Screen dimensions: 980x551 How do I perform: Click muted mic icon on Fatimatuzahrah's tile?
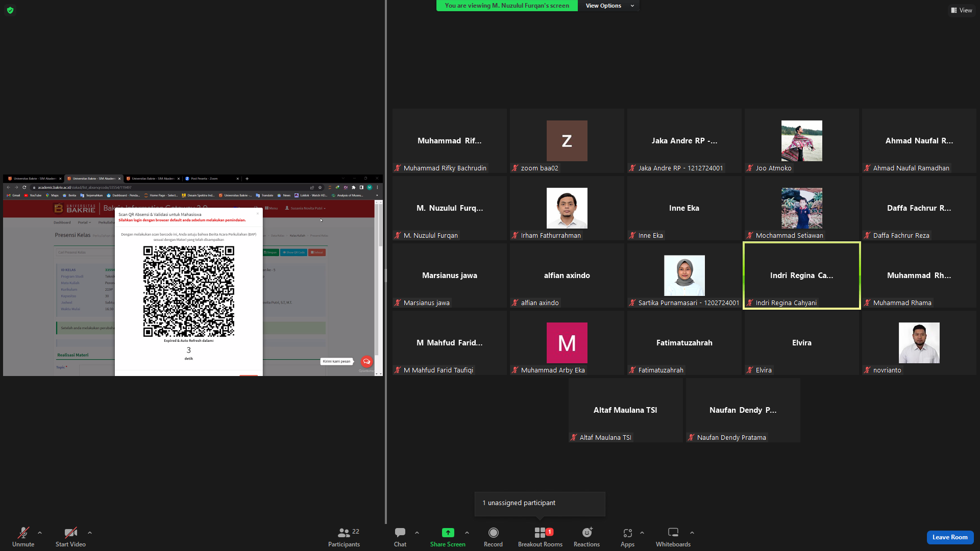(x=632, y=370)
